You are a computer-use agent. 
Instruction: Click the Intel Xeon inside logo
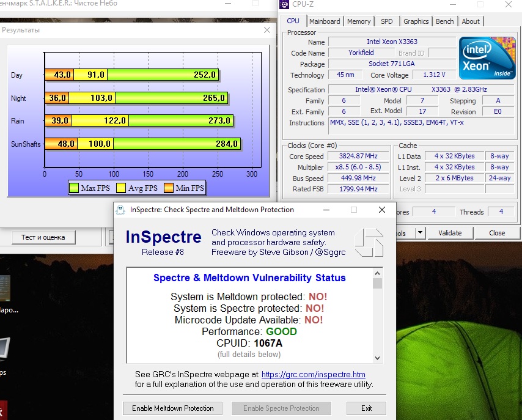[487, 58]
